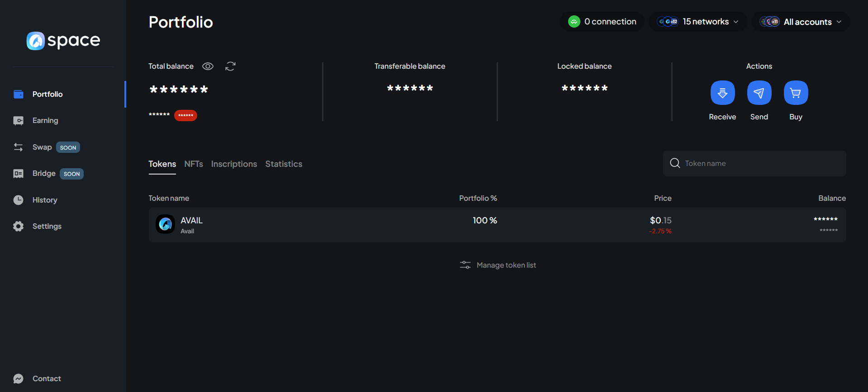Expand the 15 networks dropdown
The width and height of the screenshot is (868, 392).
point(697,22)
